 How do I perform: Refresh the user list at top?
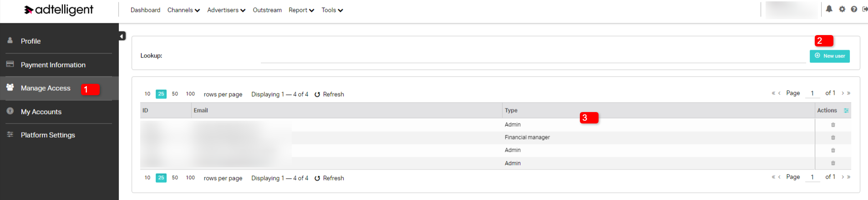coord(329,94)
